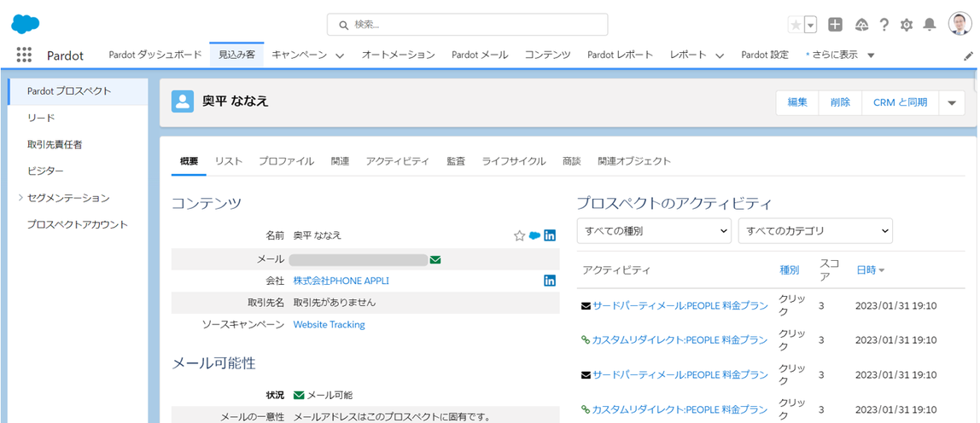980x423 pixels.
Task: Click the Salesforce cloud icon in 名前 row
Action: (x=534, y=235)
